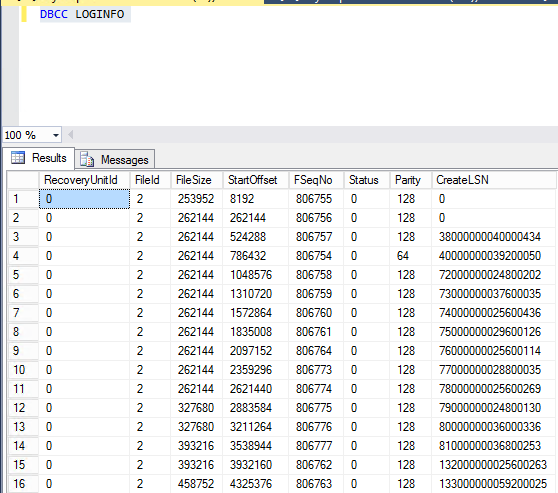Click the left scroll arrow beside zoom
Screen dimensions: 558x493
[70, 135]
